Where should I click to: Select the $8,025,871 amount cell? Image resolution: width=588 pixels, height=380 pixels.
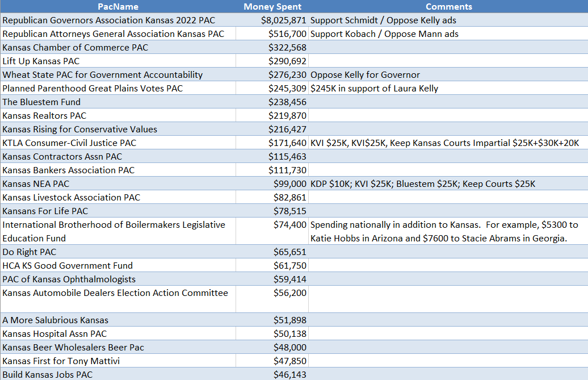[x=272, y=20]
